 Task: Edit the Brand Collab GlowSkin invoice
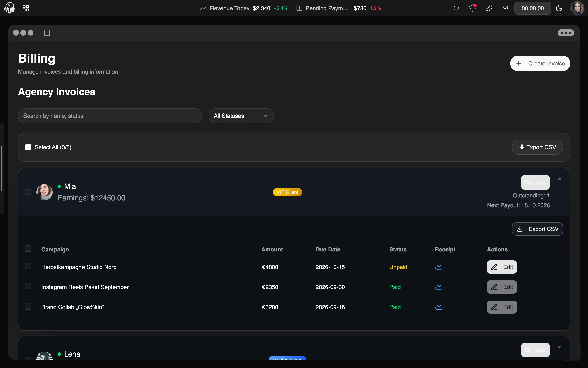(502, 307)
